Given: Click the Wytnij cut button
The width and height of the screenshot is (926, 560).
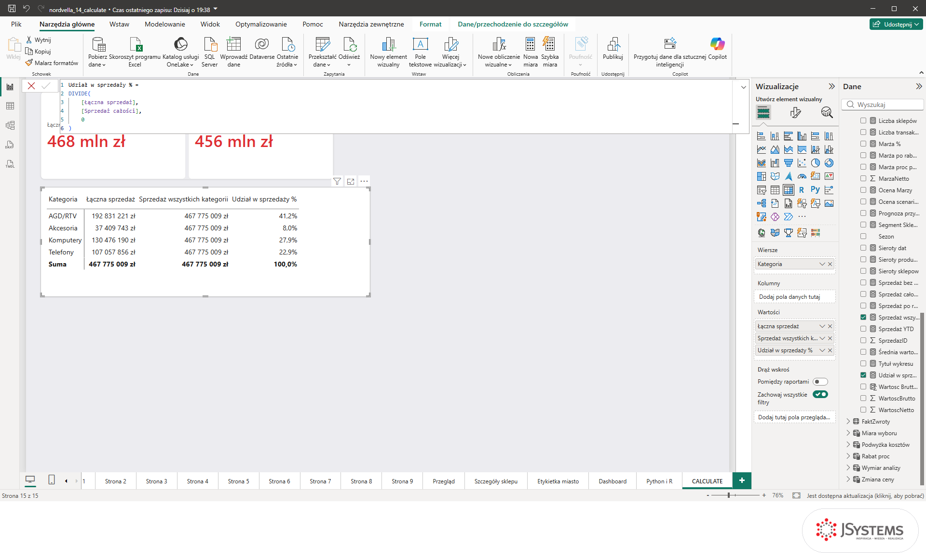Looking at the screenshot, I should click(x=39, y=40).
